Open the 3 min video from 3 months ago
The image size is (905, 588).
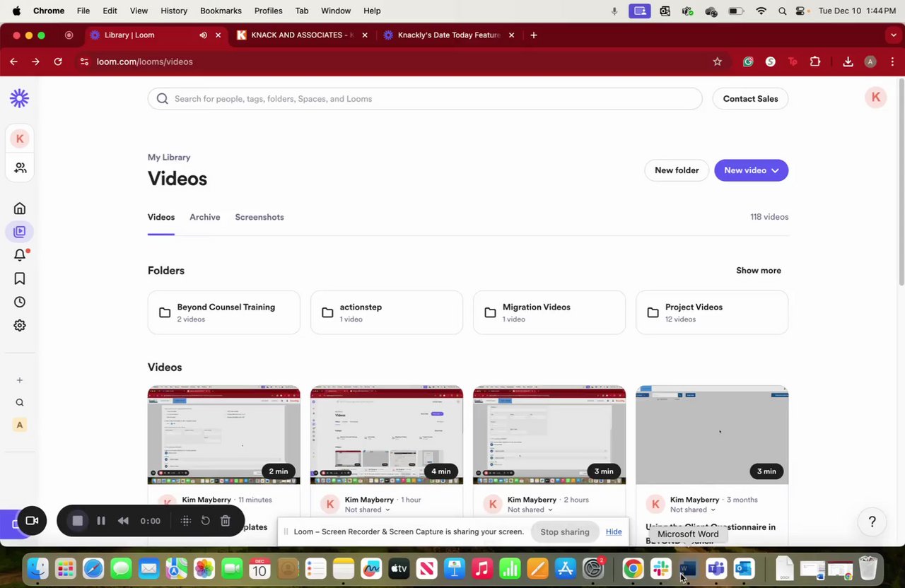point(711,435)
